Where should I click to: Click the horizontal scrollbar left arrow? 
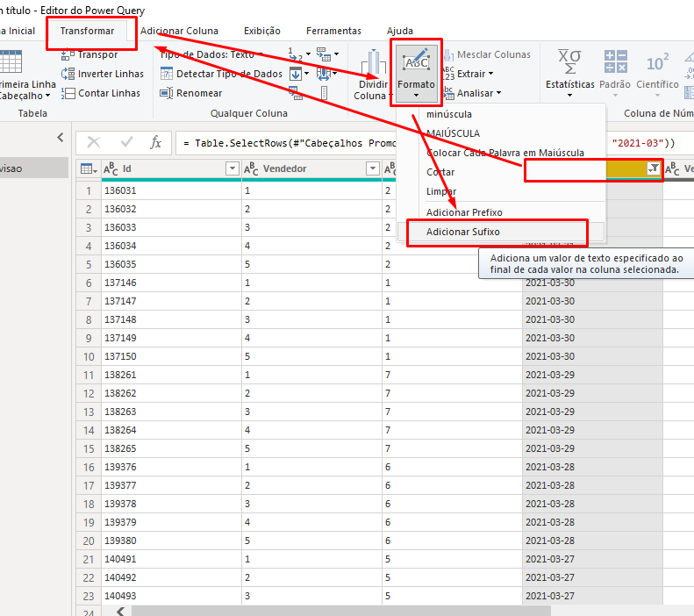pos(120,611)
